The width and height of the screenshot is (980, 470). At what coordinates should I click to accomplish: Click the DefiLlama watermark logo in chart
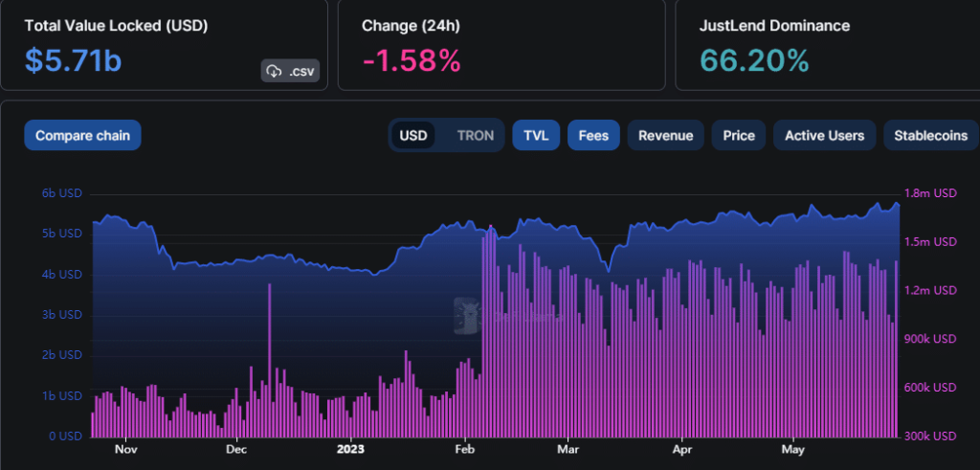(x=467, y=317)
